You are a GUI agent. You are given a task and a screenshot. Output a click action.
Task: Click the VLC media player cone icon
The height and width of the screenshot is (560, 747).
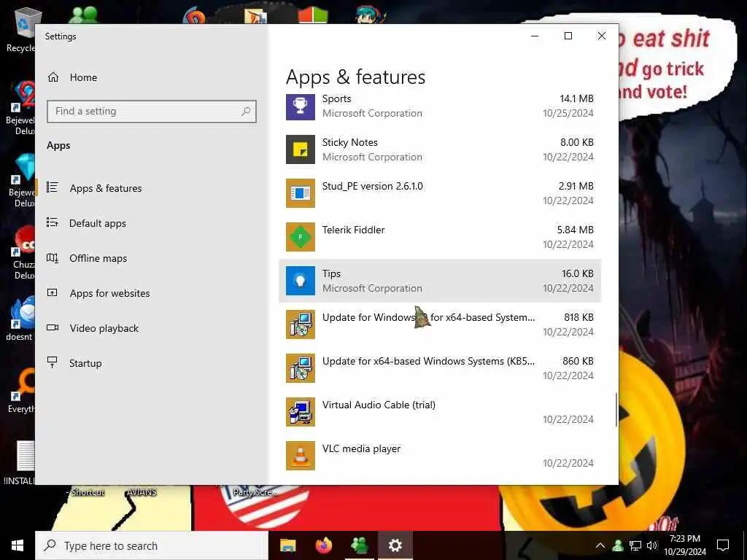(300, 456)
